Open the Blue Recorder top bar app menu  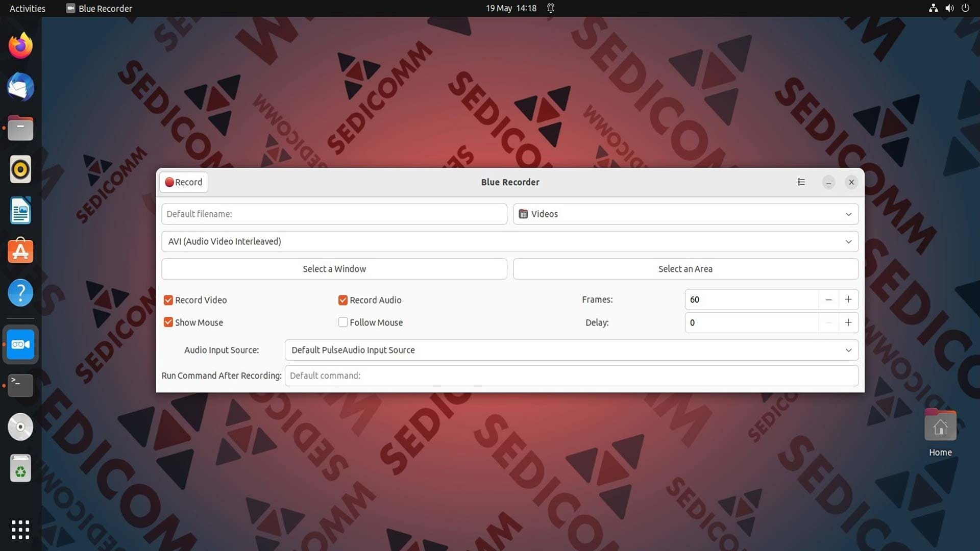(x=99, y=8)
